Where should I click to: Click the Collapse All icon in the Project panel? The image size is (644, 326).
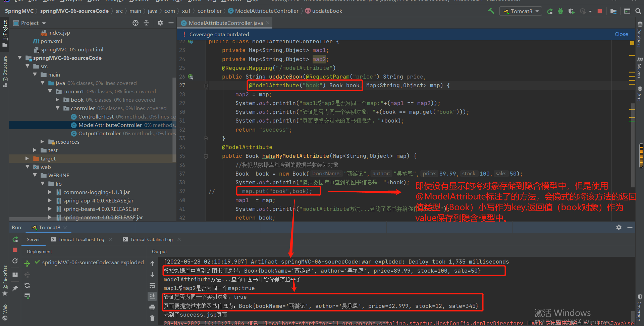146,23
